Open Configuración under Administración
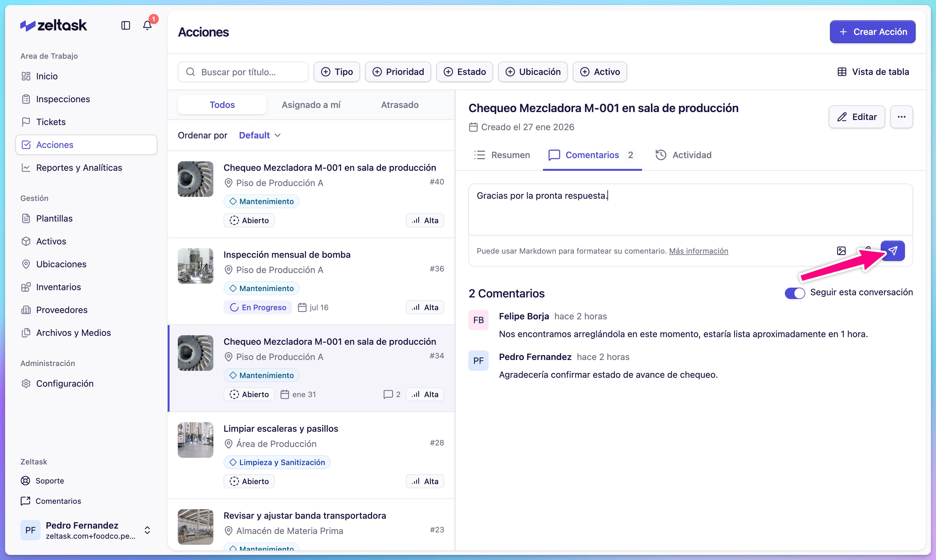936x560 pixels. tap(86, 383)
